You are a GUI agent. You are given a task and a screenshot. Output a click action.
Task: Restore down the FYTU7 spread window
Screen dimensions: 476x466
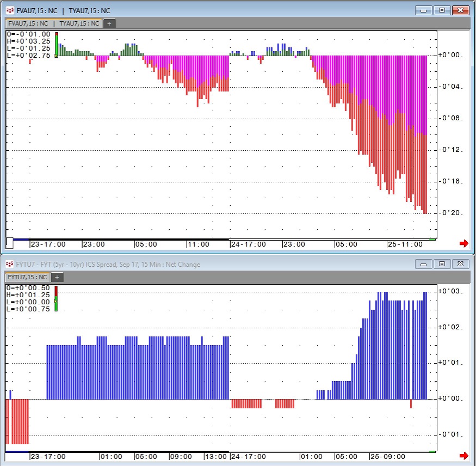tap(443, 264)
